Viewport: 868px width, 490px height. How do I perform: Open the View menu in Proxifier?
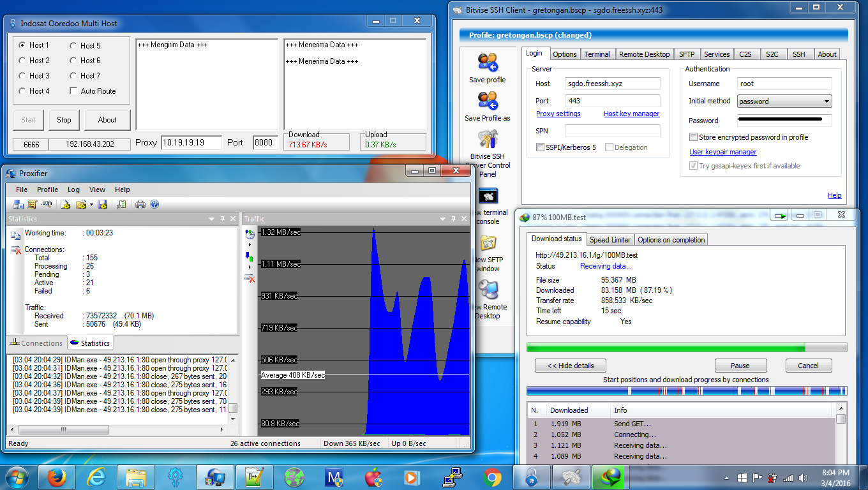tap(98, 189)
